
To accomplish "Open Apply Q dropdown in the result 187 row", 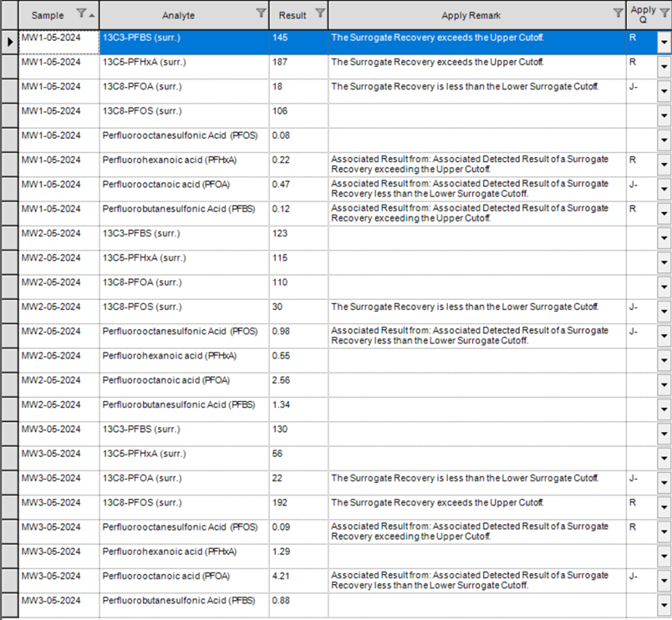I will (664, 68).
